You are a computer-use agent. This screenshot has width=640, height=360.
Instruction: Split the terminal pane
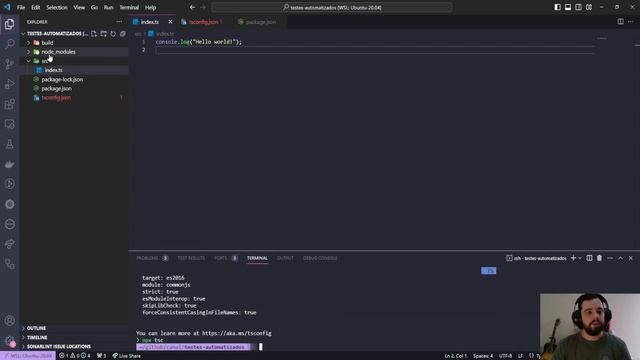click(589, 258)
